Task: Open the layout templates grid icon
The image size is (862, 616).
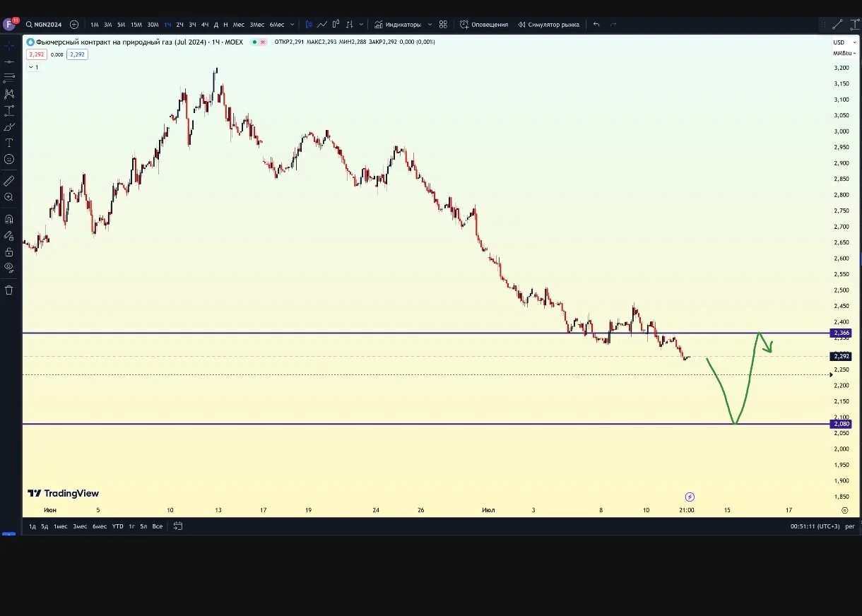Action: (x=443, y=25)
